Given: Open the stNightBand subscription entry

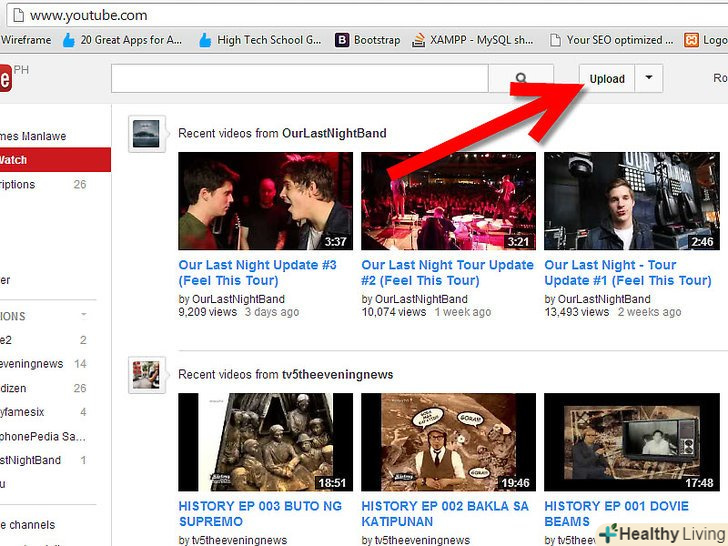Looking at the screenshot, I should coord(44,460).
